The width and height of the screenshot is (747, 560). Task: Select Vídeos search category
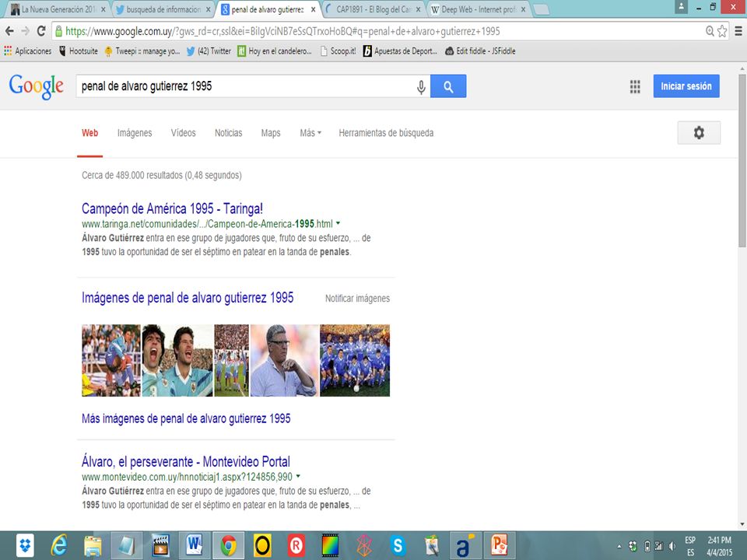[x=184, y=133]
